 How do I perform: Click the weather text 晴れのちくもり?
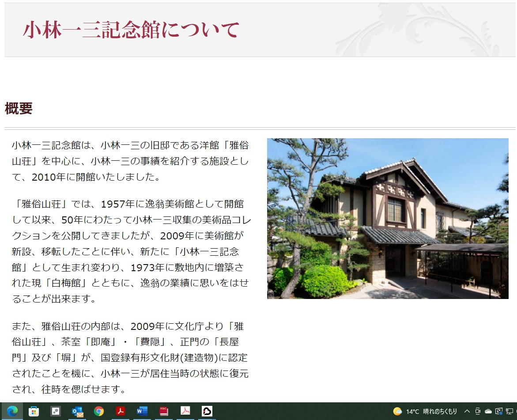pyautogui.click(x=440, y=412)
